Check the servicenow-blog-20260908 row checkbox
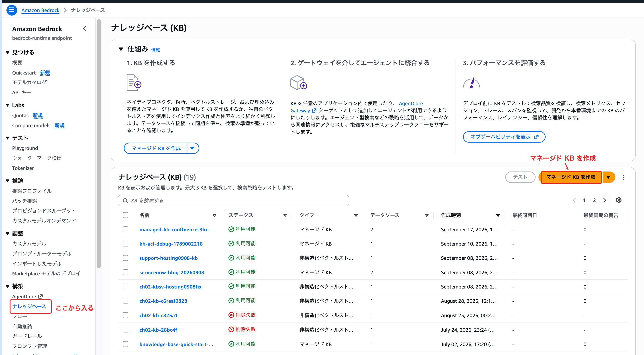Image resolution: width=644 pixels, height=355 pixels. point(126,272)
